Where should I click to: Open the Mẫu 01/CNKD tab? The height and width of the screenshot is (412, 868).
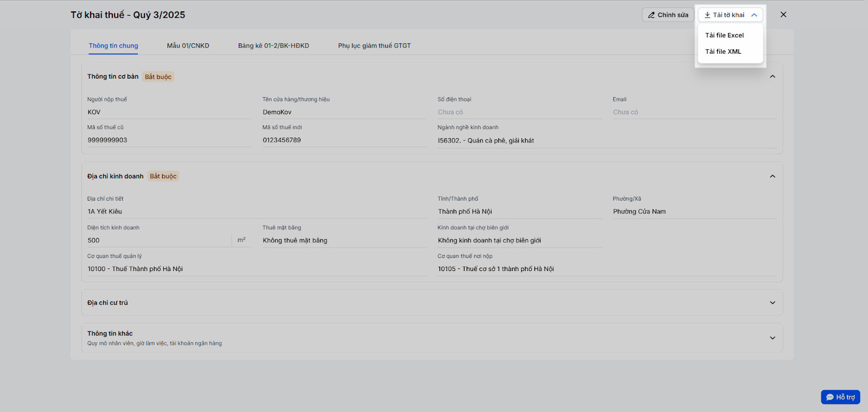click(x=188, y=46)
